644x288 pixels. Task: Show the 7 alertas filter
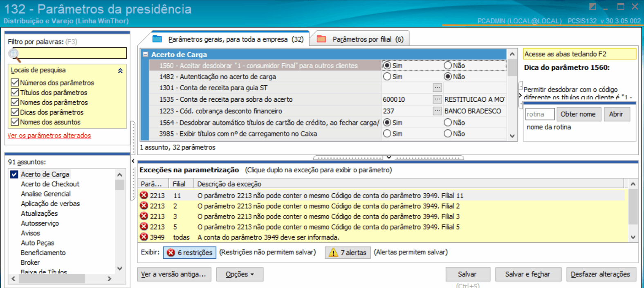click(x=348, y=252)
